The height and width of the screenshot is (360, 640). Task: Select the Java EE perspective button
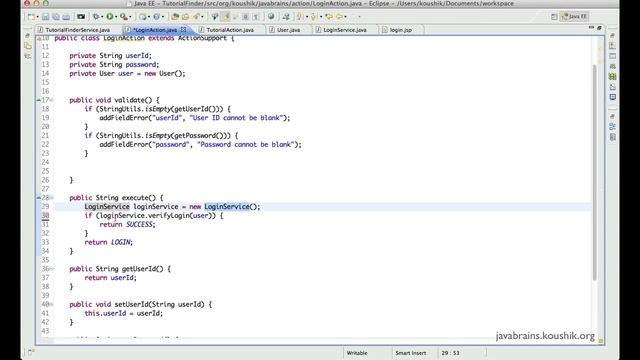(574, 16)
